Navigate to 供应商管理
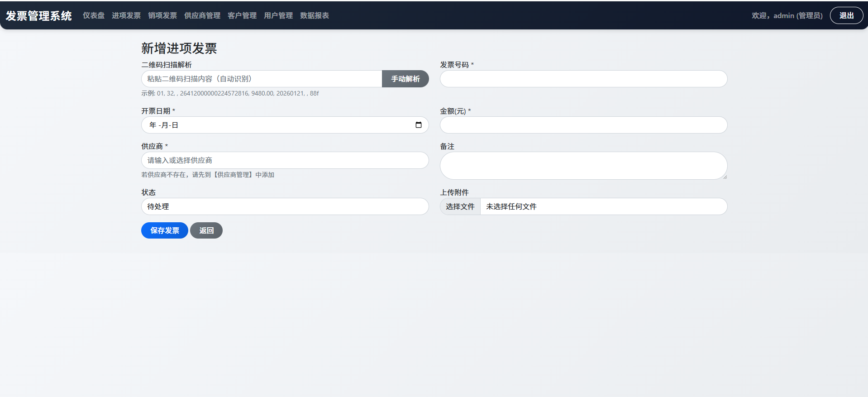 point(202,15)
